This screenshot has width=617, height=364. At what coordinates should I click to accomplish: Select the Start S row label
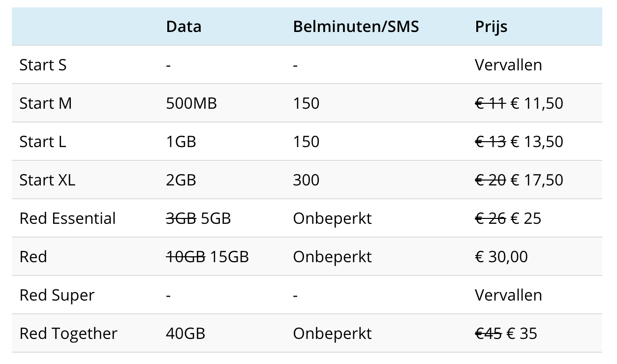point(43,65)
